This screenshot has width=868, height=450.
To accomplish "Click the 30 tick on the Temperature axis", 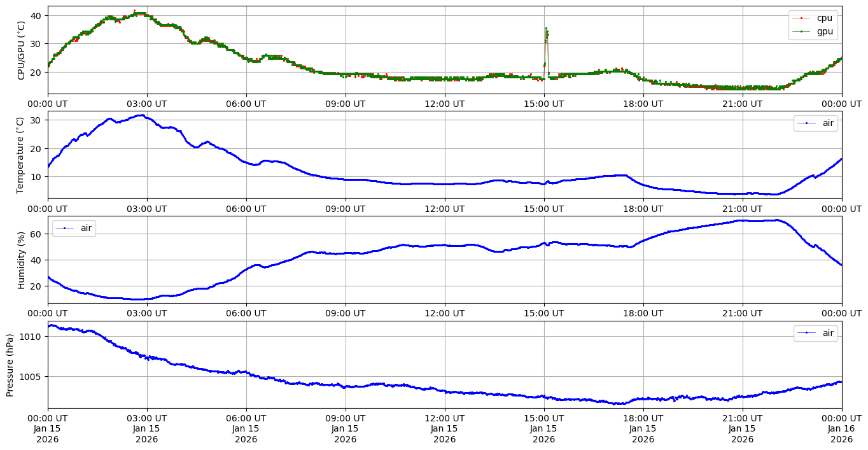I will [x=36, y=120].
